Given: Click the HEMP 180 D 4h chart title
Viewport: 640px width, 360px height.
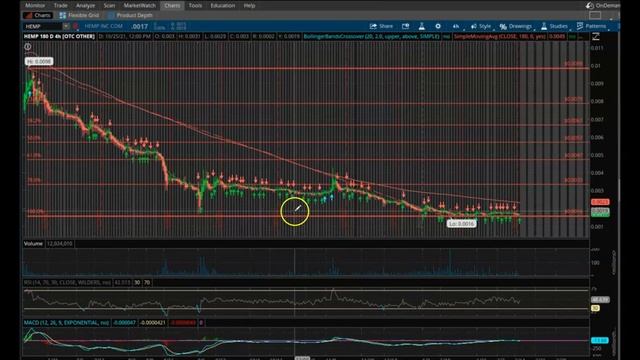Looking at the screenshot, I should click(59, 36).
